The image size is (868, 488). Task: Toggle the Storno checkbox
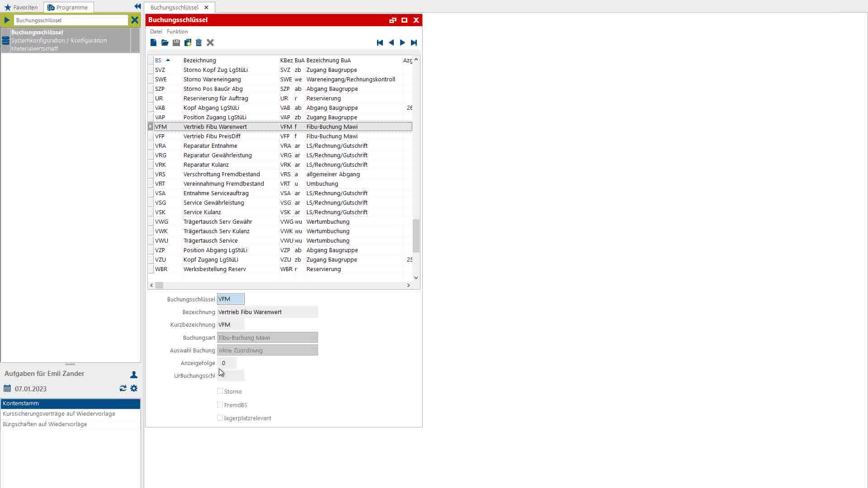click(x=220, y=391)
